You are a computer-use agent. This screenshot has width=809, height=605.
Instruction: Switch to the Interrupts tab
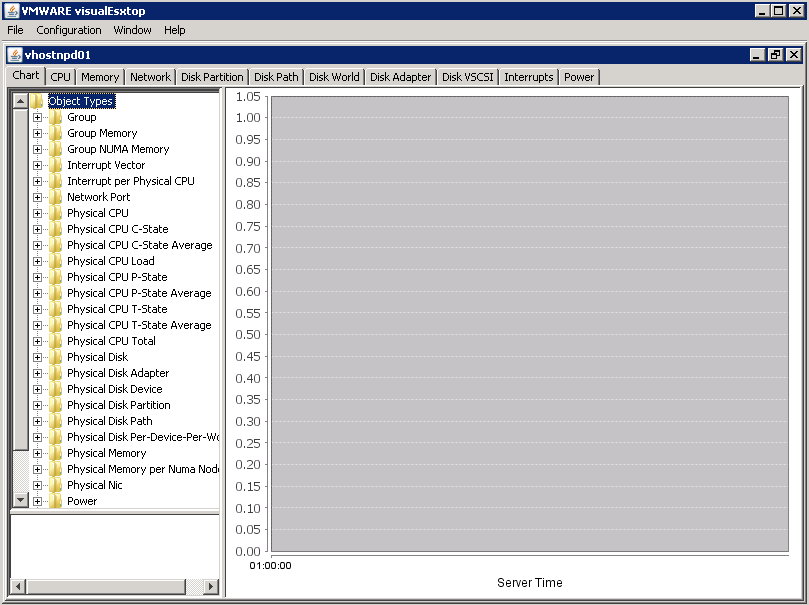pyautogui.click(x=529, y=77)
